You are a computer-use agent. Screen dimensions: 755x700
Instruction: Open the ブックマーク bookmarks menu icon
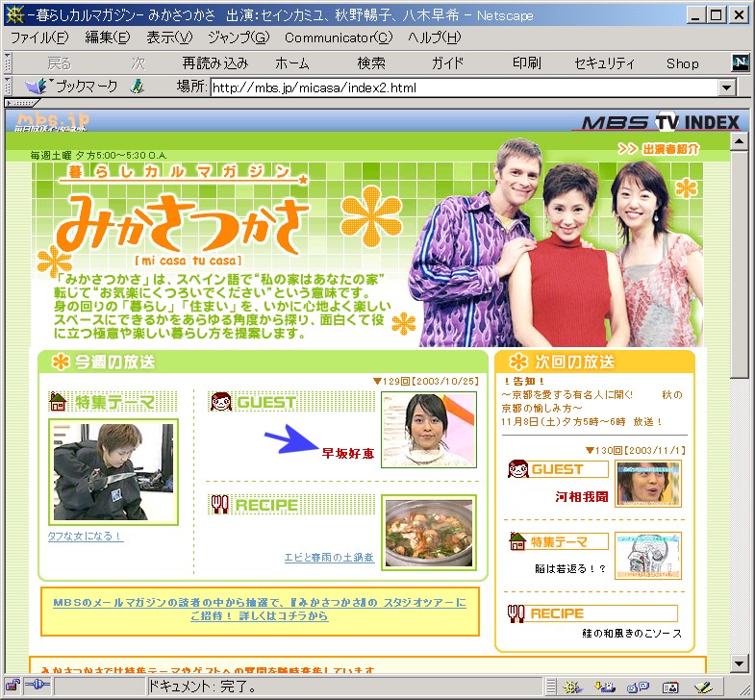[38, 87]
